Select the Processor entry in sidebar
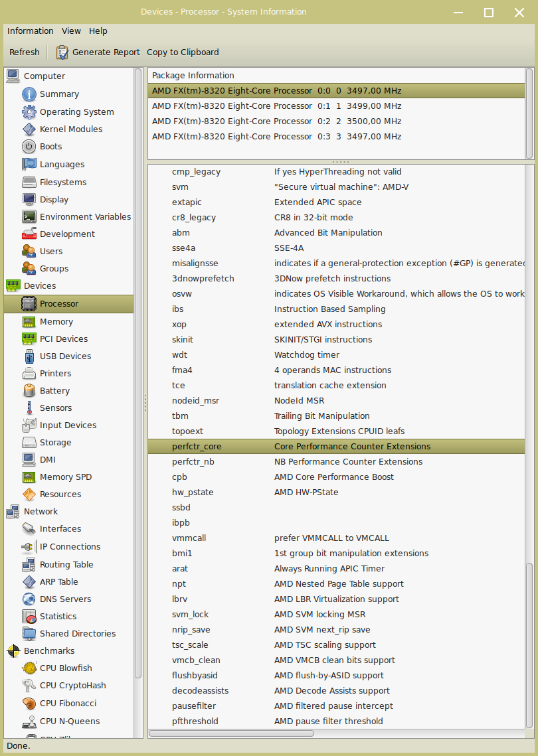This screenshot has height=756, width=538. pos(68,304)
